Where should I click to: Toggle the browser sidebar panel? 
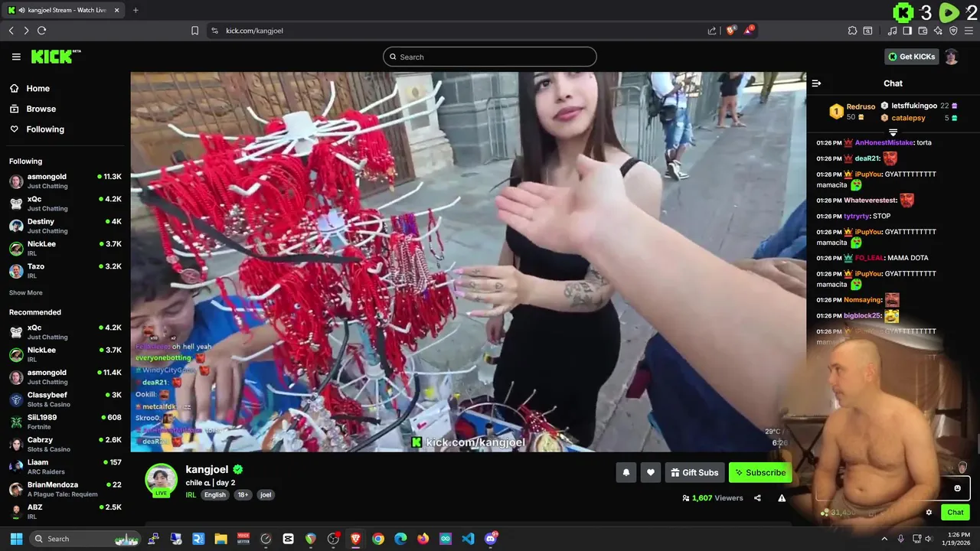click(x=907, y=31)
